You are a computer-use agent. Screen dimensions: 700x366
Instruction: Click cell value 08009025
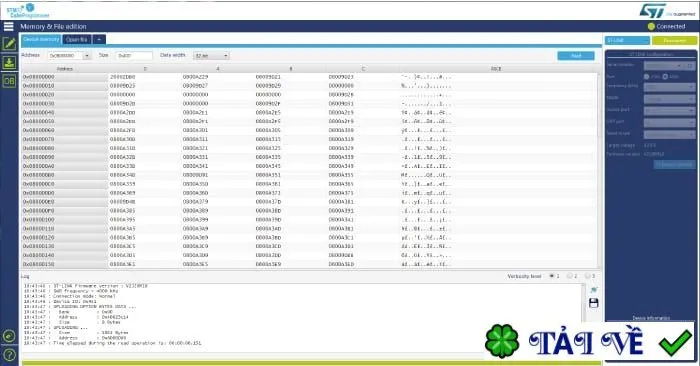[x=122, y=86]
